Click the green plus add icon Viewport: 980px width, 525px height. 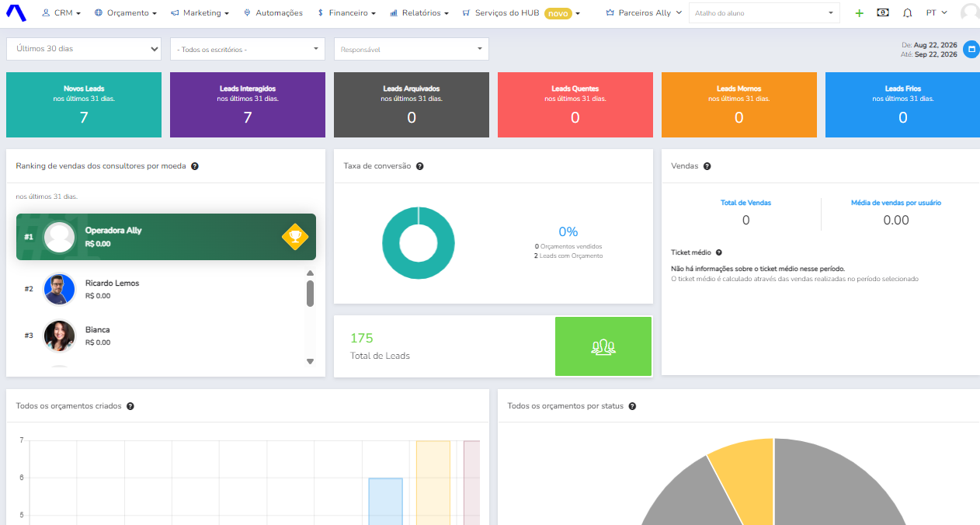[859, 13]
